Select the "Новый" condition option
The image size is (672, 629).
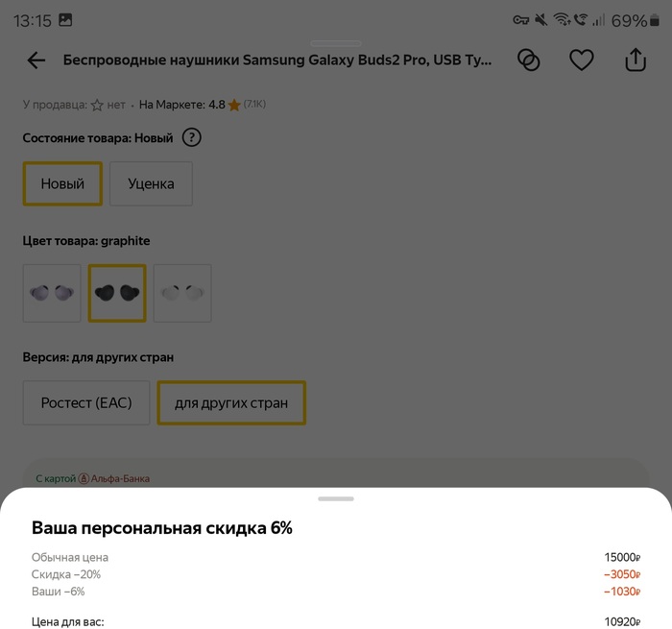pyautogui.click(x=62, y=183)
